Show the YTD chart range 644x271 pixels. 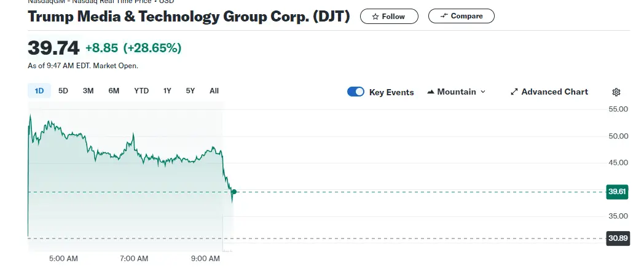click(141, 91)
